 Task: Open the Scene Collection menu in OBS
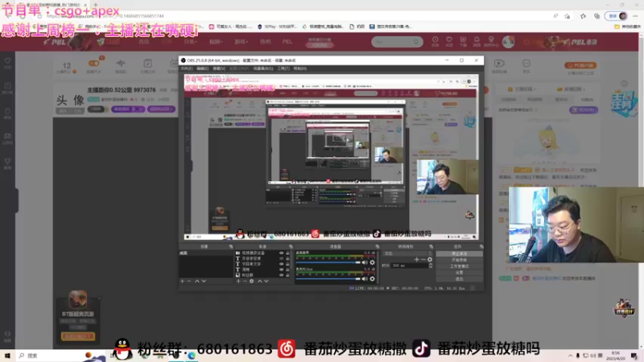pos(263,68)
